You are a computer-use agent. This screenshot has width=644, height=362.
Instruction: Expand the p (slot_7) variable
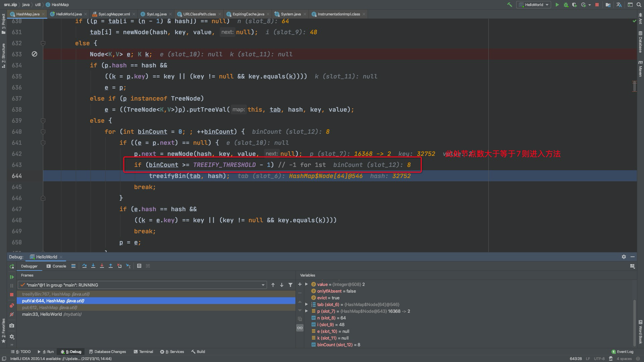click(x=307, y=311)
